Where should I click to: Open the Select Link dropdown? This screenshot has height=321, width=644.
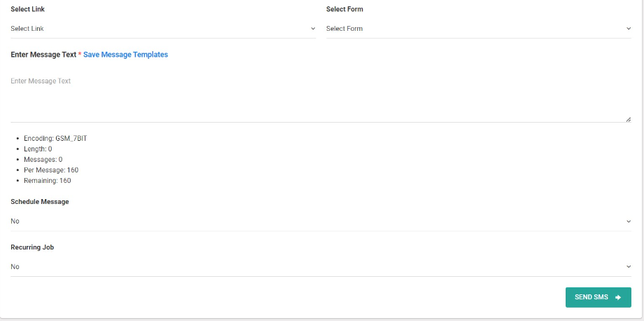(163, 29)
